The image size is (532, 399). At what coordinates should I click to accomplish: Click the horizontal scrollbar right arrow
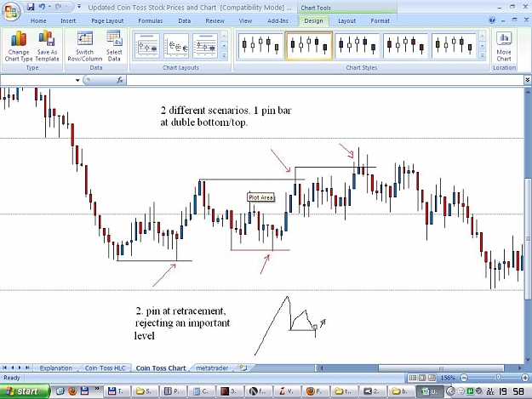pyautogui.click(x=519, y=368)
